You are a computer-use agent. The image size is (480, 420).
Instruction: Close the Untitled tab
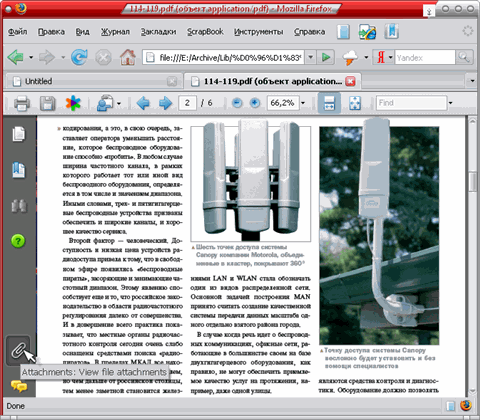click(x=172, y=81)
